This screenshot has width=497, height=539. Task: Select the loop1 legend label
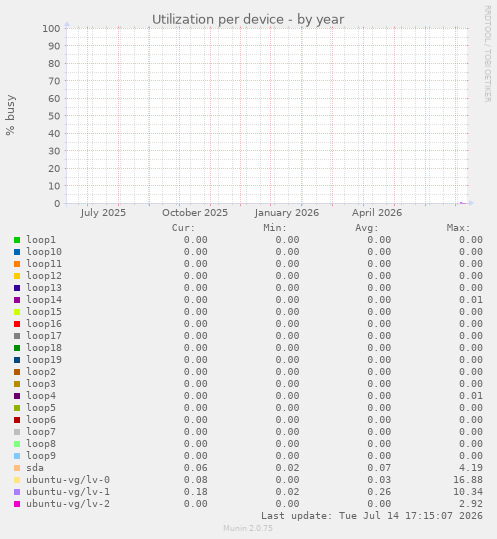[x=41, y=240]
